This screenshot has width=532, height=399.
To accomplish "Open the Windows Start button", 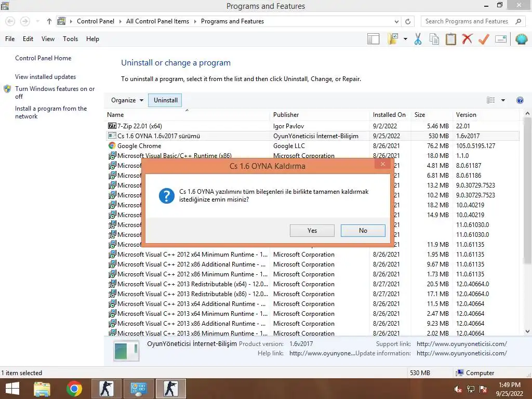I will 12,389.
